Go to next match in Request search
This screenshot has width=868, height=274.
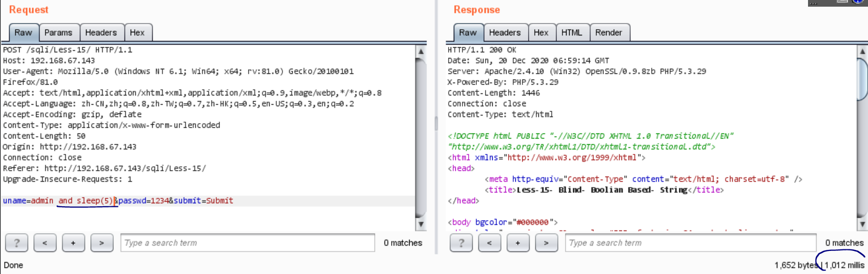102,243
